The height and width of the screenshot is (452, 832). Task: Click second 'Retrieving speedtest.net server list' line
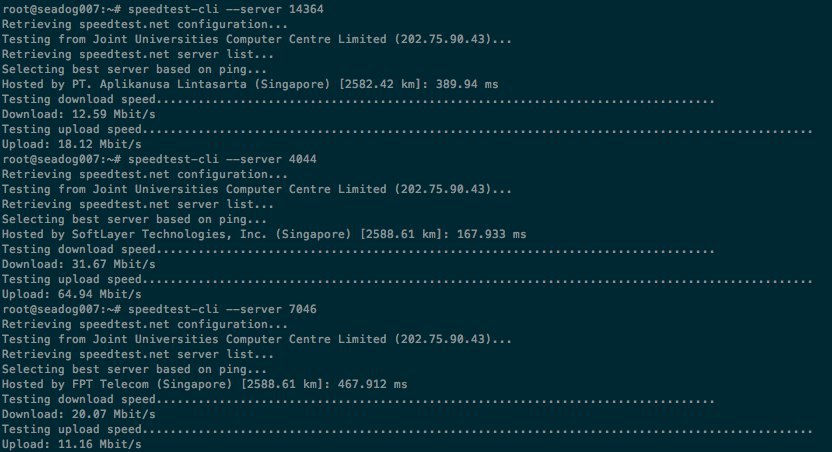click(x=138, y=204)
